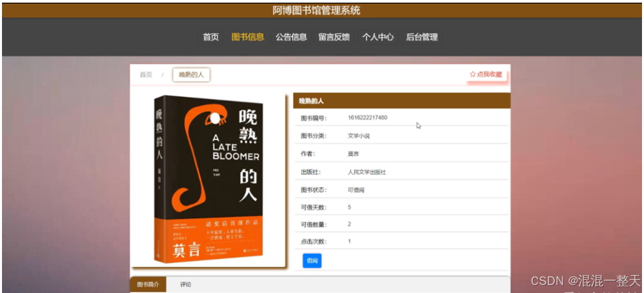644x293 pixels.
Task: Go to 后台管理 from the navigation bar
Action: (x=422, y=37)
